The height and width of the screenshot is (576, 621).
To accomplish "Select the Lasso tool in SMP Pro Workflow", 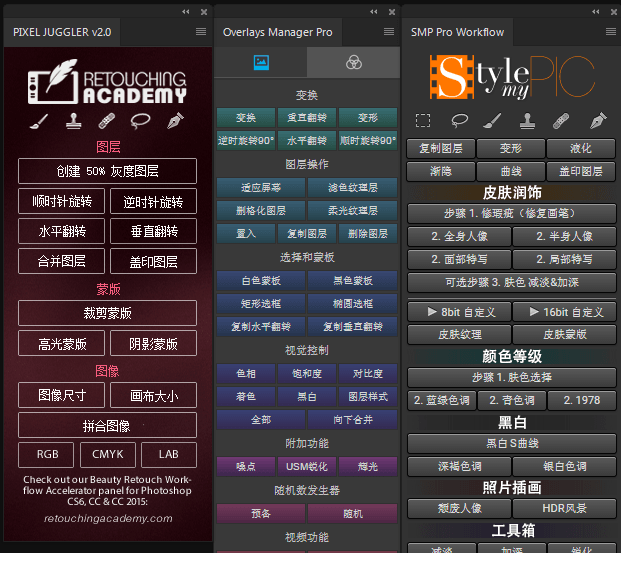I will coord(459,120).
